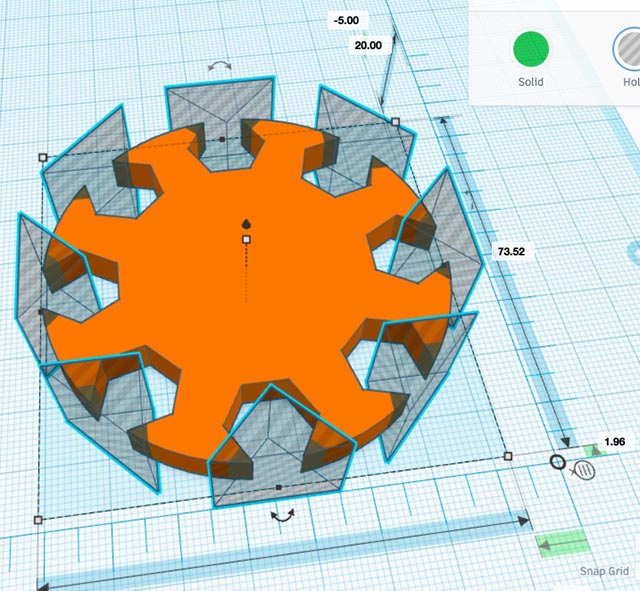The width and height of the screenshot is (640, 591).
Task: Select the bottom-left corner resize handle
Action: click(39, 519)
